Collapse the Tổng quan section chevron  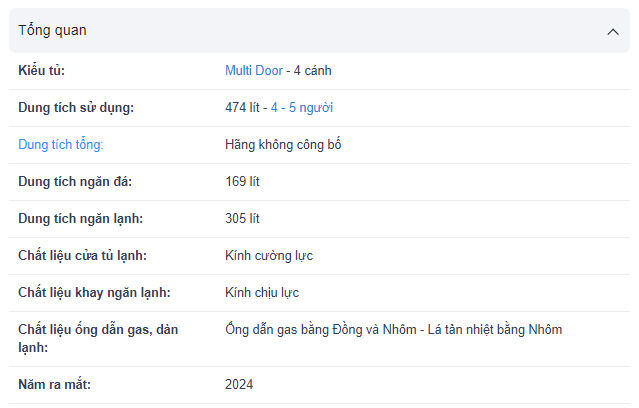[x=612, y=31]
